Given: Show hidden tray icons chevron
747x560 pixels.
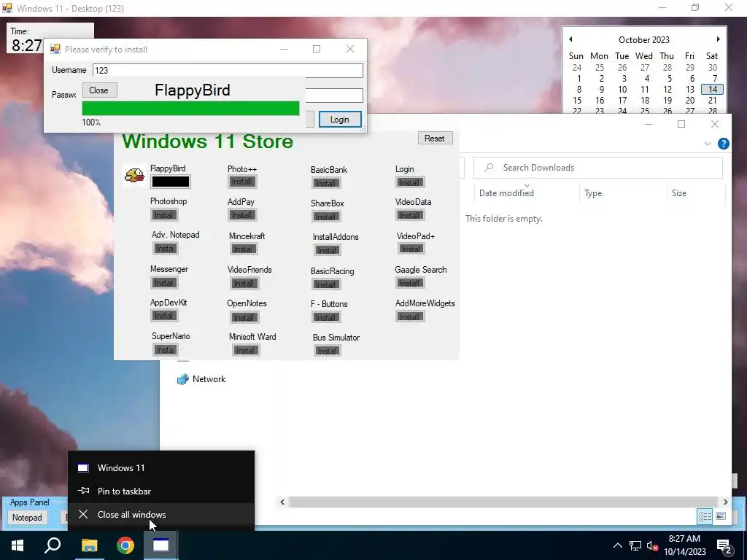Looking at the screenshot, I should click(x=617, y=545).
